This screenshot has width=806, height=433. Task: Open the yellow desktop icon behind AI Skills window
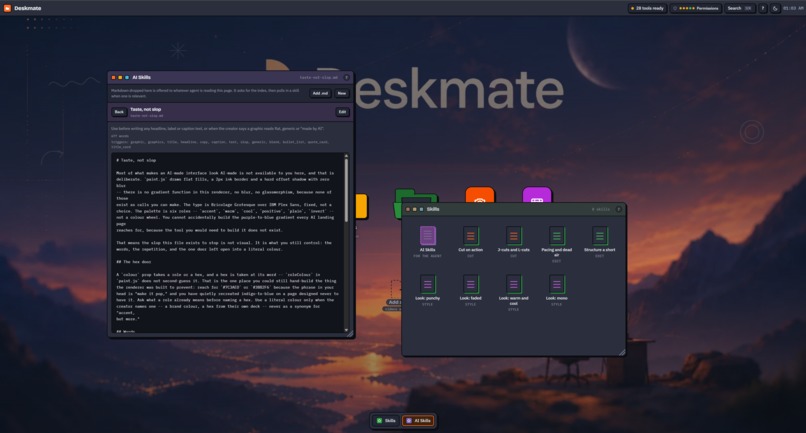click(361, 206)
